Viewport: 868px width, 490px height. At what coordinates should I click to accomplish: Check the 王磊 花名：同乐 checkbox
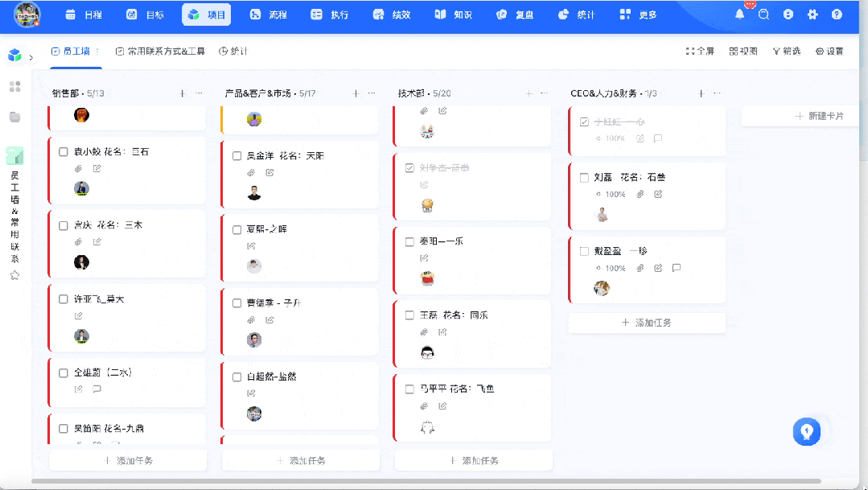[409, 315]
